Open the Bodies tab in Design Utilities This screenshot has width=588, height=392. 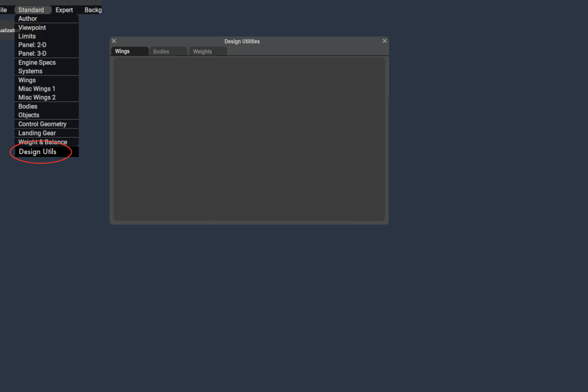pyautogui.click(x=162, y=52)
